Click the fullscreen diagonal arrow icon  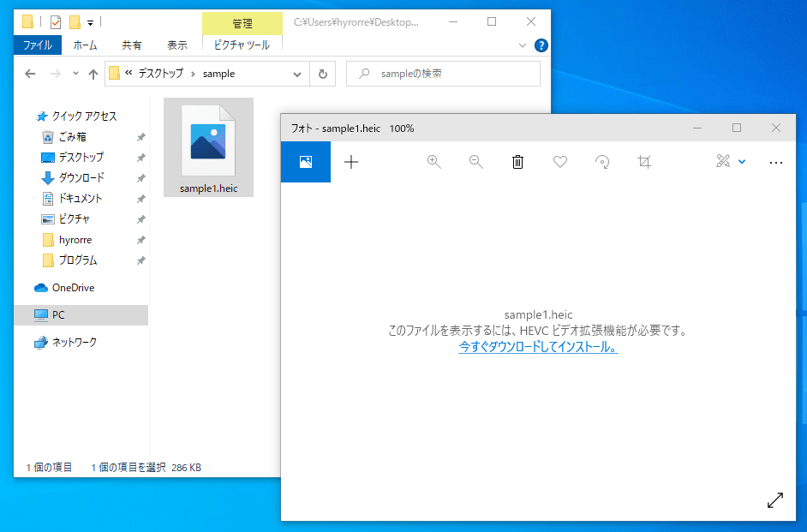pos(775,500)
